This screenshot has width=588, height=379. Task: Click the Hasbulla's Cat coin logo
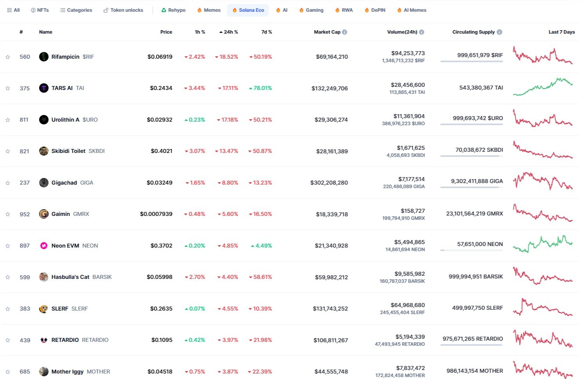pyautogui.click(x=44, y=277)
